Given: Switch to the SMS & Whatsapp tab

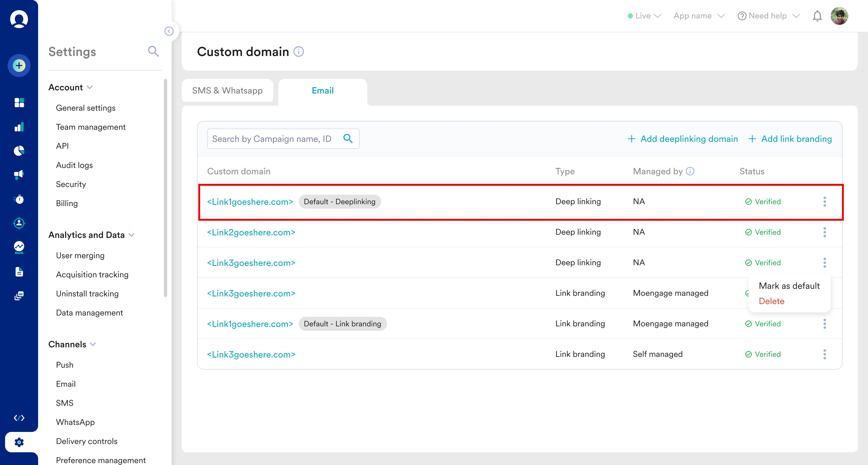Looking at the screenshot, I should (x=227, y=90).
